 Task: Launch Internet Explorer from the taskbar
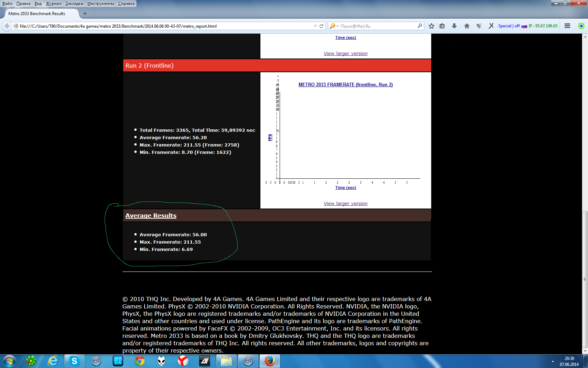tap(53, 361)
